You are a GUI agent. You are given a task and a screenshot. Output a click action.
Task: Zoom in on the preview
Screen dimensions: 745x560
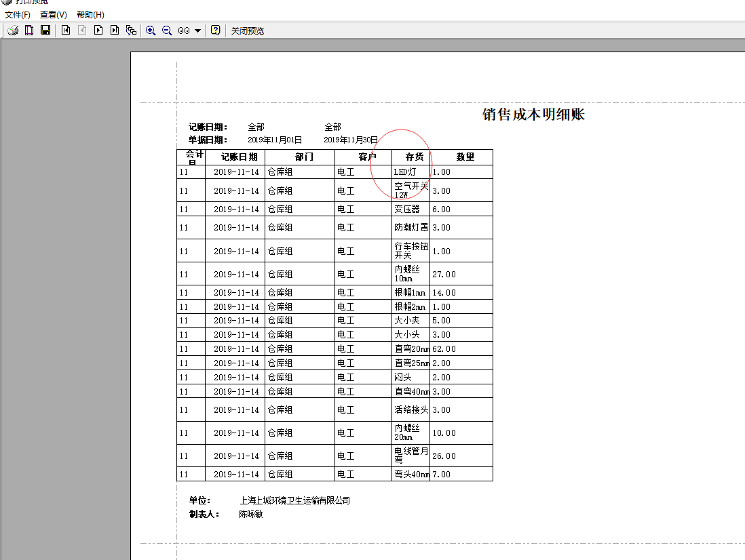(x=151, y=31)
